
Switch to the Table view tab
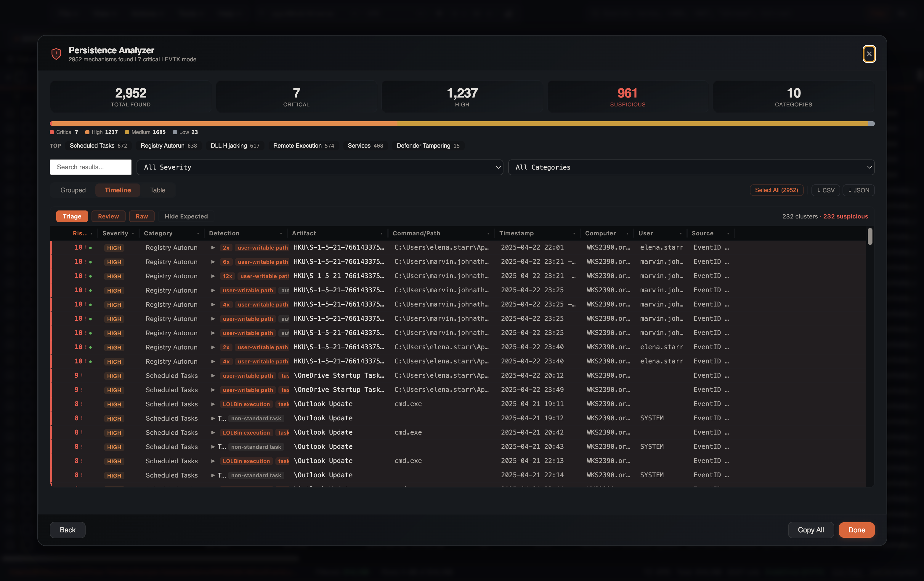(157, 190)
